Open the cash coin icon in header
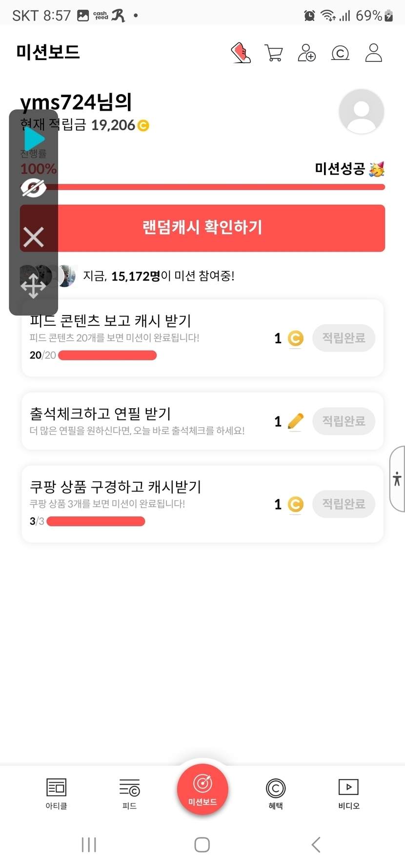The height and width of the screenshot is (868, 405). click(x=340, y=53)
